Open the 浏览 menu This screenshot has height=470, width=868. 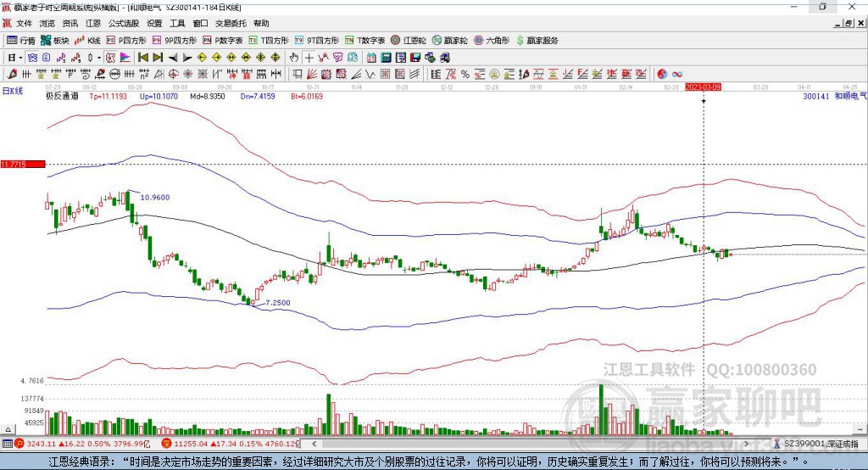[x=47, y=23]
